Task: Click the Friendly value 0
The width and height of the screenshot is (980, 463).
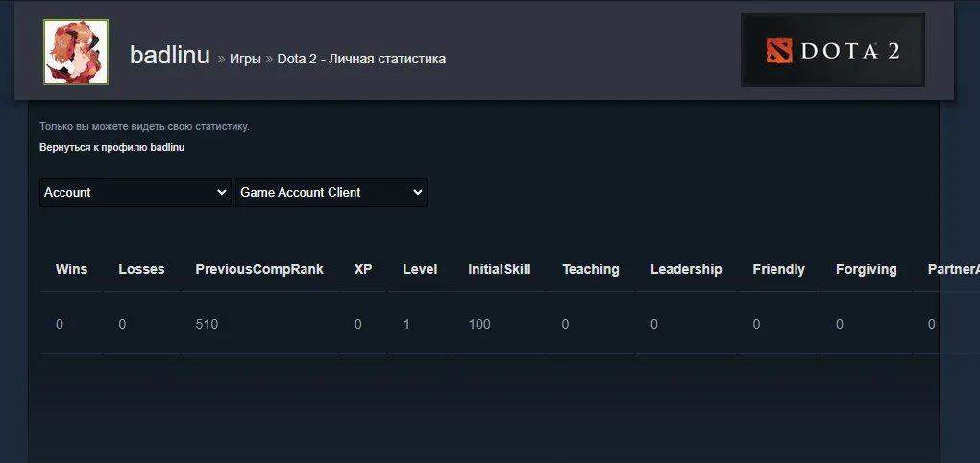Action: tap(756, 324)
